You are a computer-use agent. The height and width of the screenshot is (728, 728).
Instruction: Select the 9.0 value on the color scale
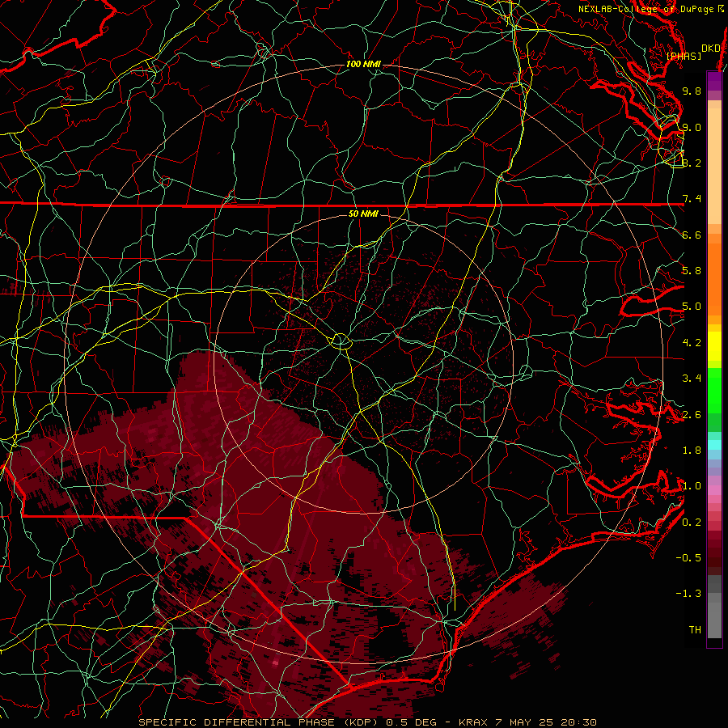pos(692,127)
